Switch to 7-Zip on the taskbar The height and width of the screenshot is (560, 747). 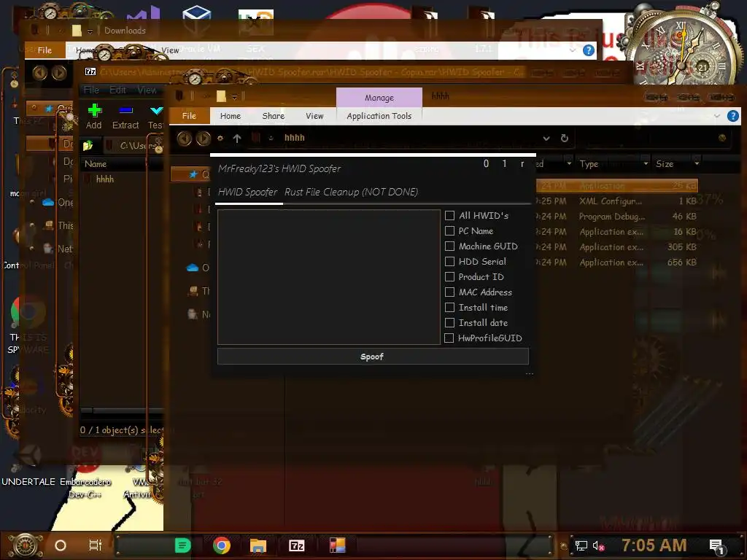pos(297,545)
